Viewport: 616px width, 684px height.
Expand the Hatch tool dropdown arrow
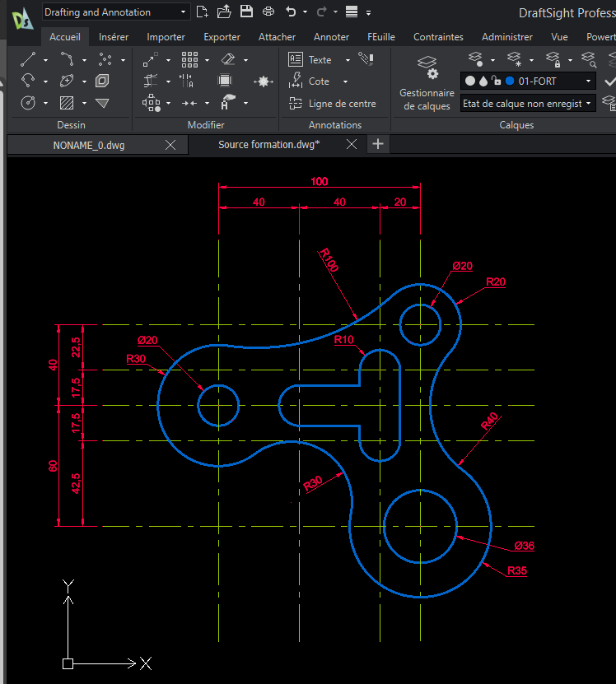pyautogui.click(x=84, y=104)
